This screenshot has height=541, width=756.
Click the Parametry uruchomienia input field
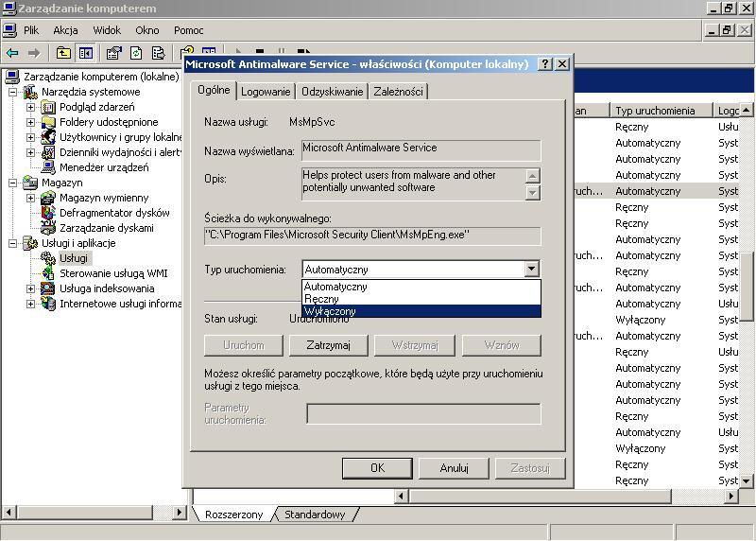tap(423, 414)
